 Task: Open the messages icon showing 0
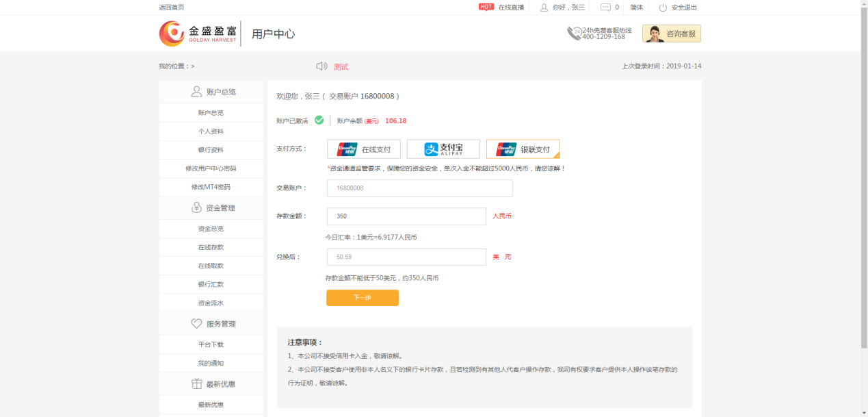pos(605,8)
